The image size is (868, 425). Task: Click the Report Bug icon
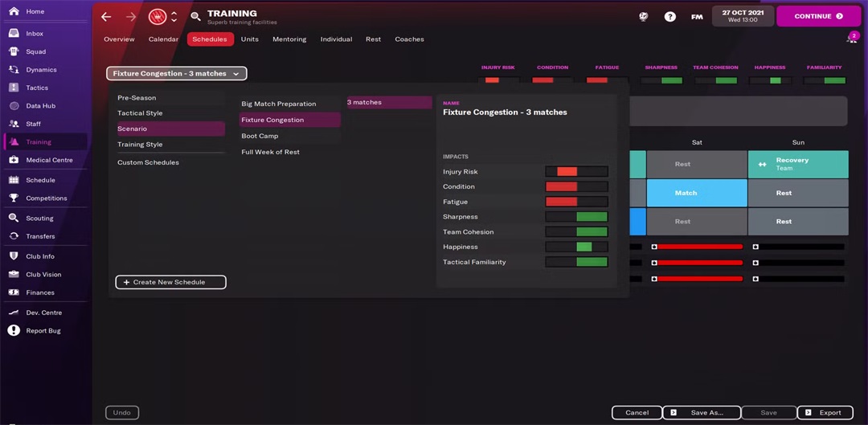[14, 330]
